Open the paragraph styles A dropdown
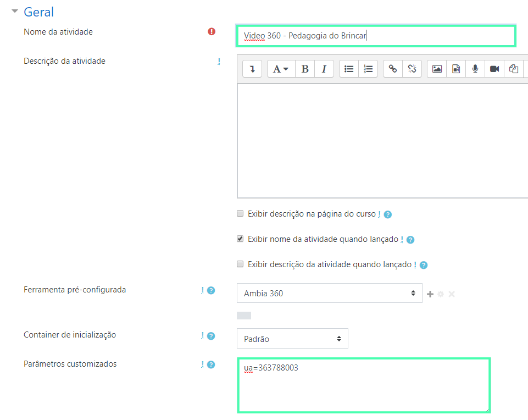Image resolution: width=528 pixels, height=420 pixels. pyautogui.click(x=281, y=69)
